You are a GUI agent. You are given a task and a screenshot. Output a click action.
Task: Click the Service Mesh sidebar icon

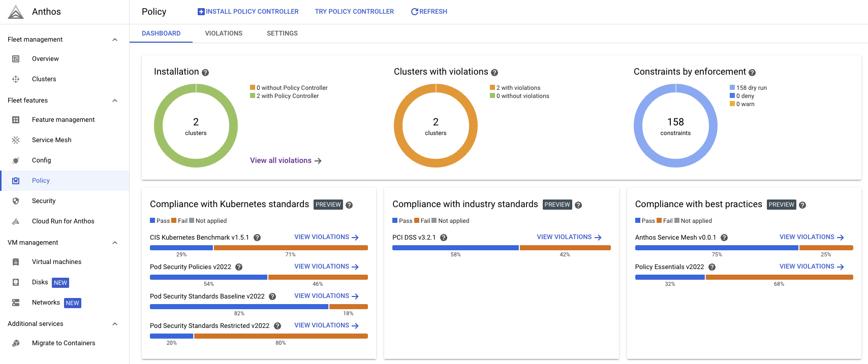click(16, 140)
